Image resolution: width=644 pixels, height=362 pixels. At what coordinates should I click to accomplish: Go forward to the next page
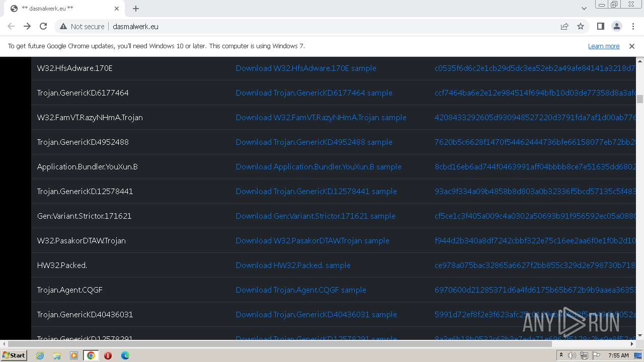(27, 26)
